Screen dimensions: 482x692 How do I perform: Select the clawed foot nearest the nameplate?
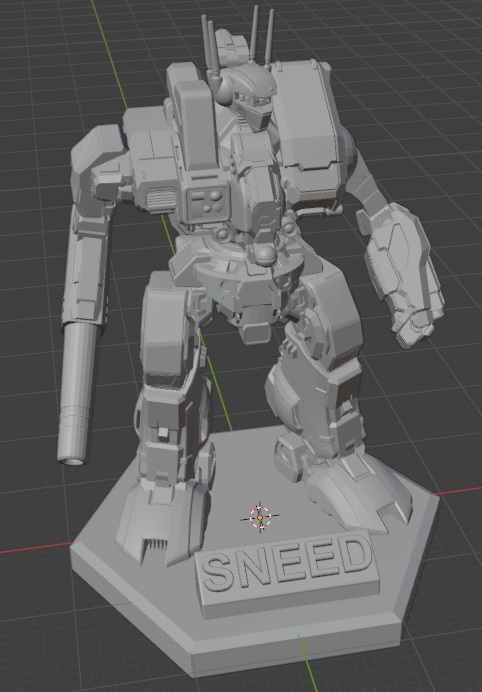(164, 521)
